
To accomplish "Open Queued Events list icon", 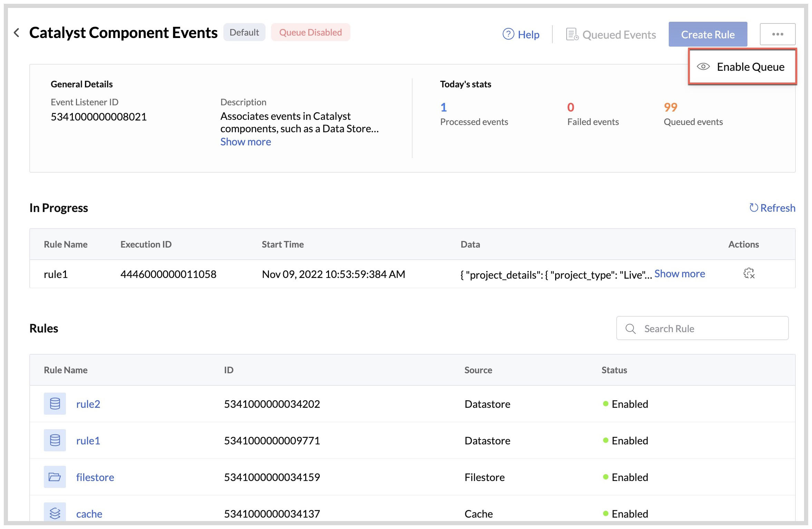I will point(572,34).
